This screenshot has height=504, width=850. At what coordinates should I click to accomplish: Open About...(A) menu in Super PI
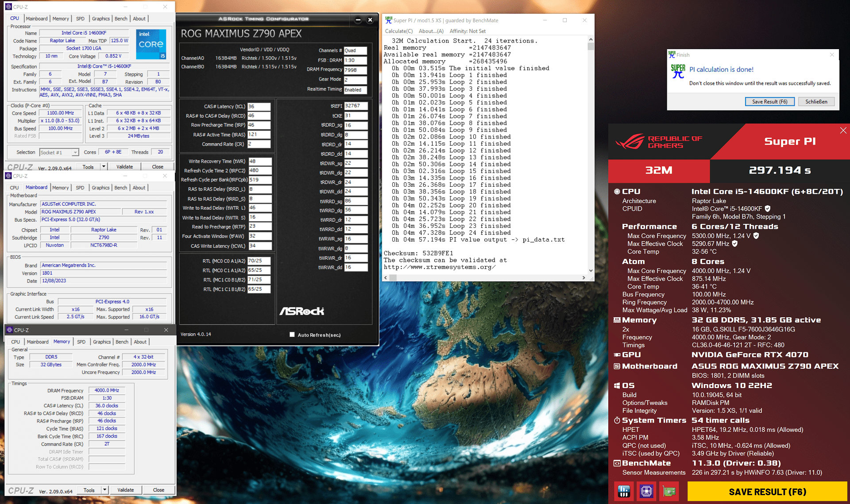(x=431, y=31)
